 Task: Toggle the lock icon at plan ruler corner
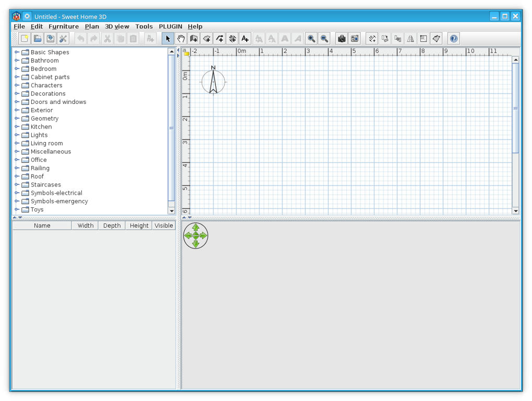(186, 52)
